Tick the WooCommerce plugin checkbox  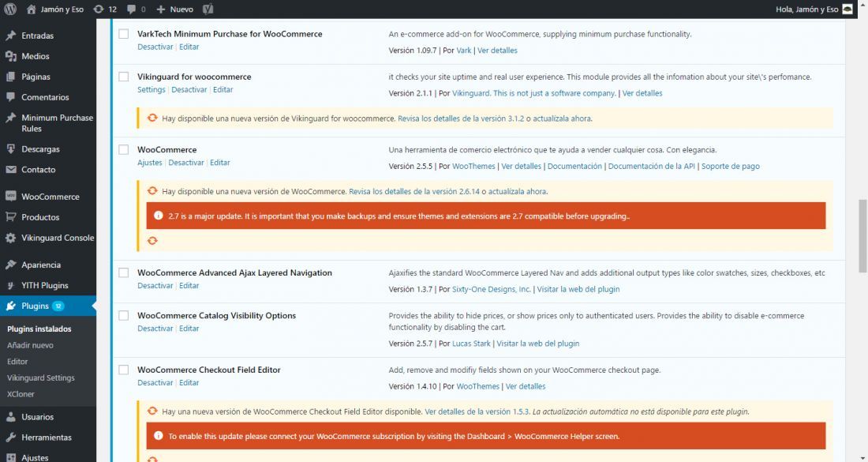[x=124, y=149]
